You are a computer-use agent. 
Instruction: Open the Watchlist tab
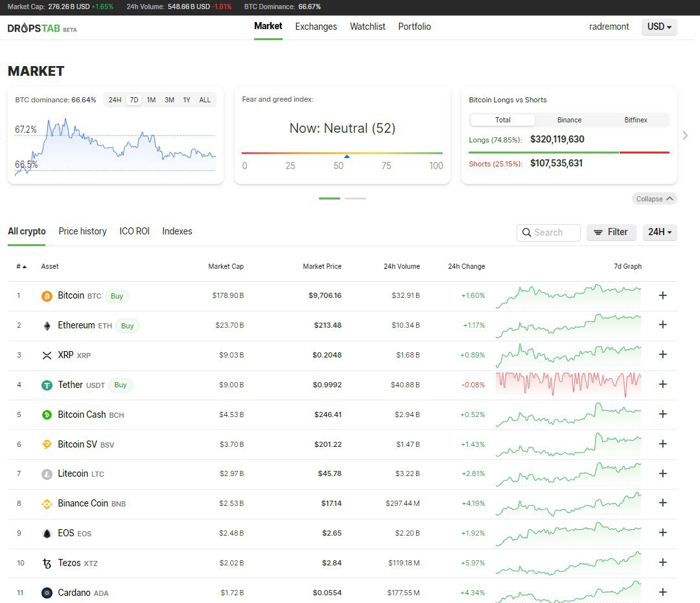(367, 27)
